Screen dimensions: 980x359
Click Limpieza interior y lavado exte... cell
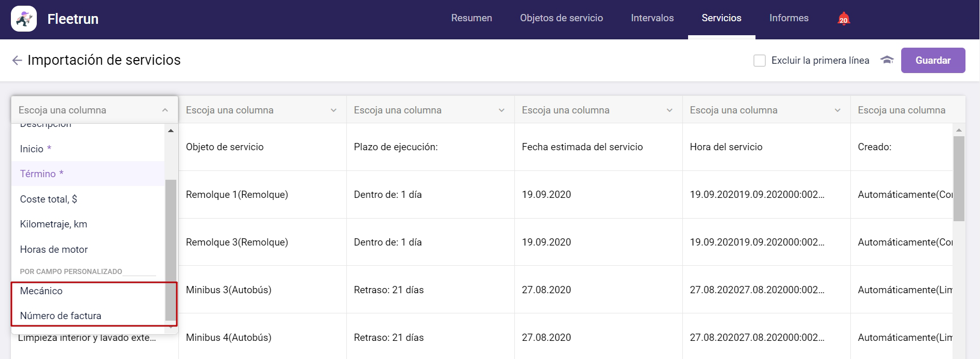click(87, 338)
